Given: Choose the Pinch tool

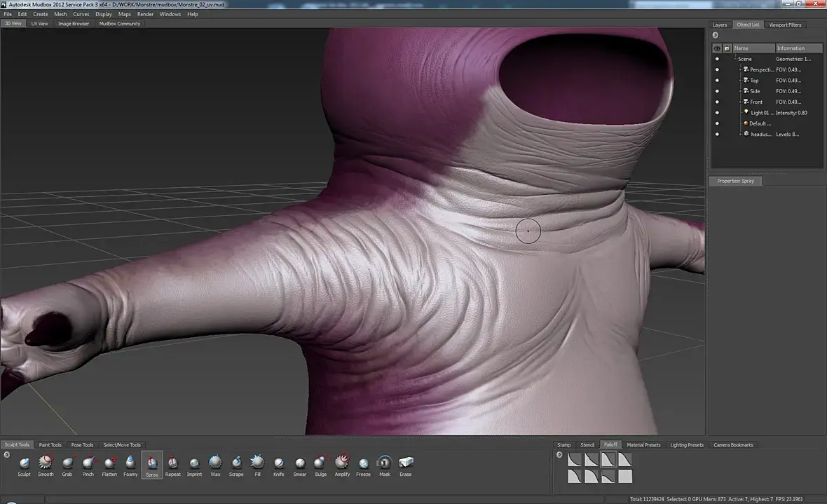Looking at the screenshot, I should [x=88, y=462].
